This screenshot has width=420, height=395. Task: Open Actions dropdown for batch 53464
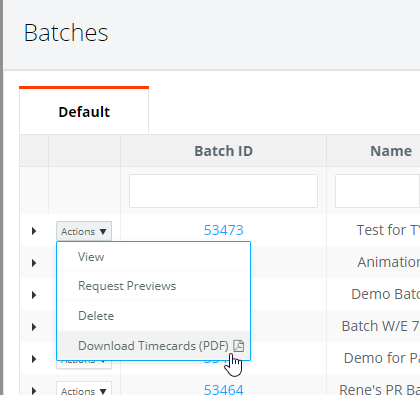click(84, 389)
